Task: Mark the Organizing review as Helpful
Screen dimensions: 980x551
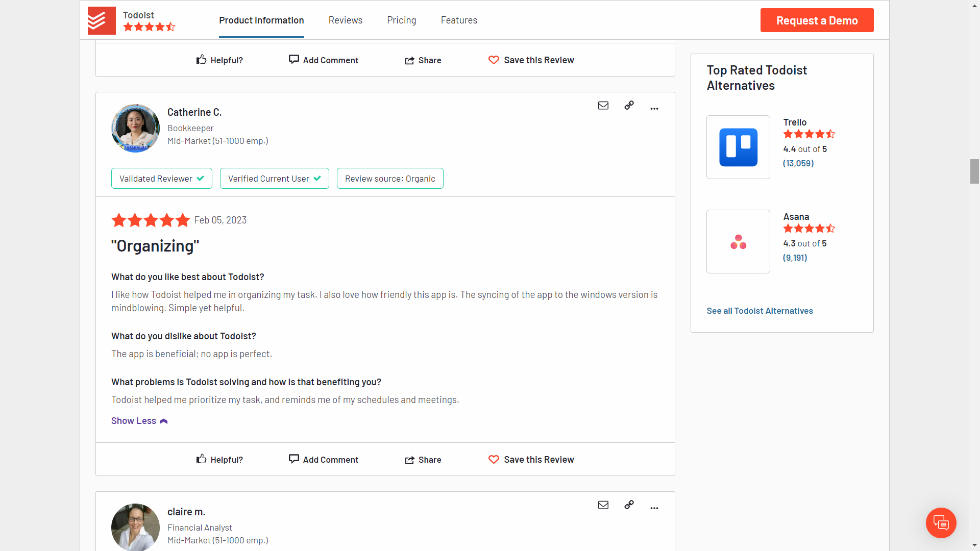Action: pyautogui.click(x=219, y=459)
